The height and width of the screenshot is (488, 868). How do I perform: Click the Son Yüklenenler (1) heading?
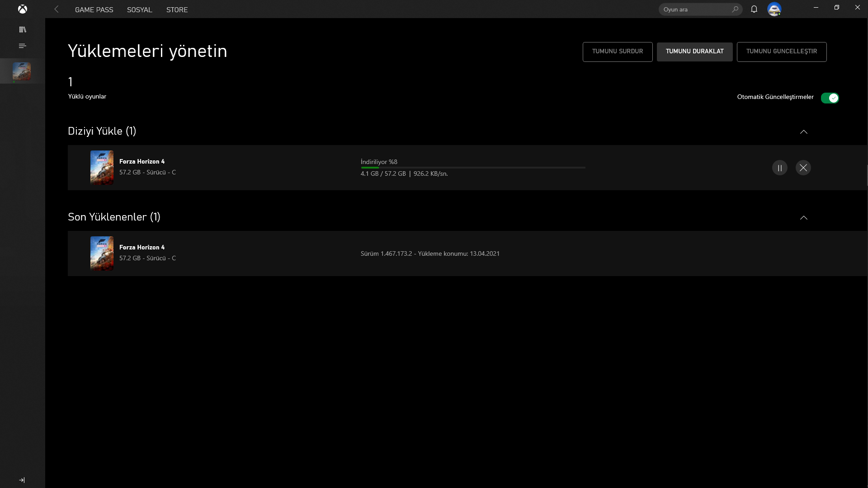(114, 217)
